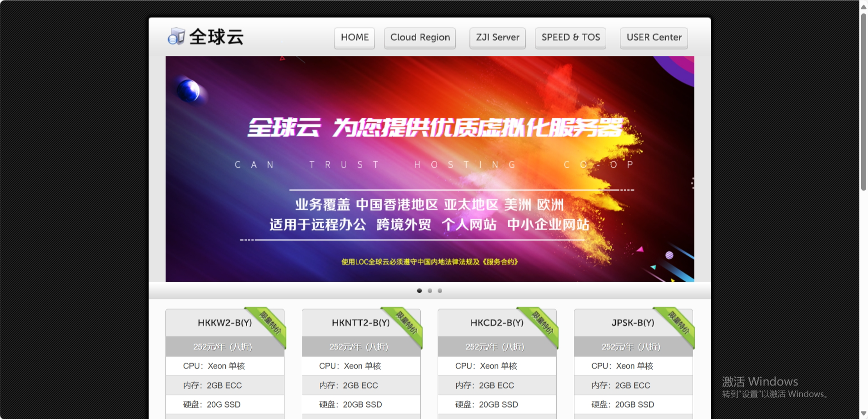Click the main promotional banner image

coord(430,168)
